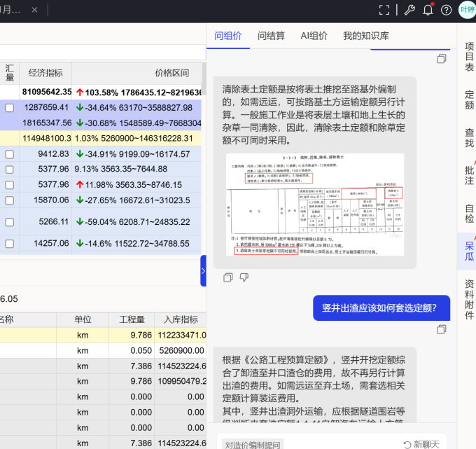Select the AI组价 tab
The image size is (476, 449).
(314, 36)
